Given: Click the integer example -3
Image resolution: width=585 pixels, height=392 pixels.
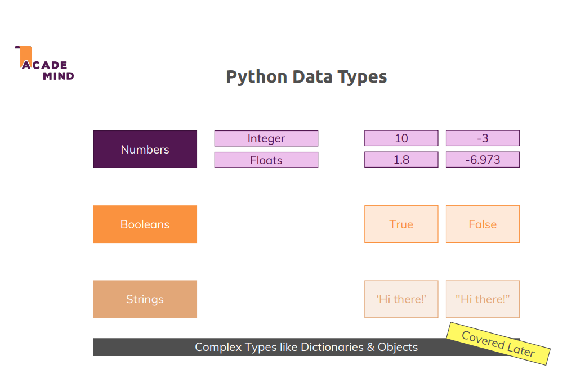Looking at the screenshot, I should click(483, 138).
